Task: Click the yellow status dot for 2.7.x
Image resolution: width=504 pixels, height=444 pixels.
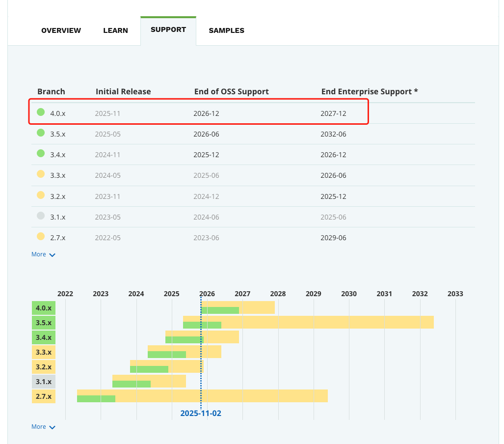Action: 41,237
